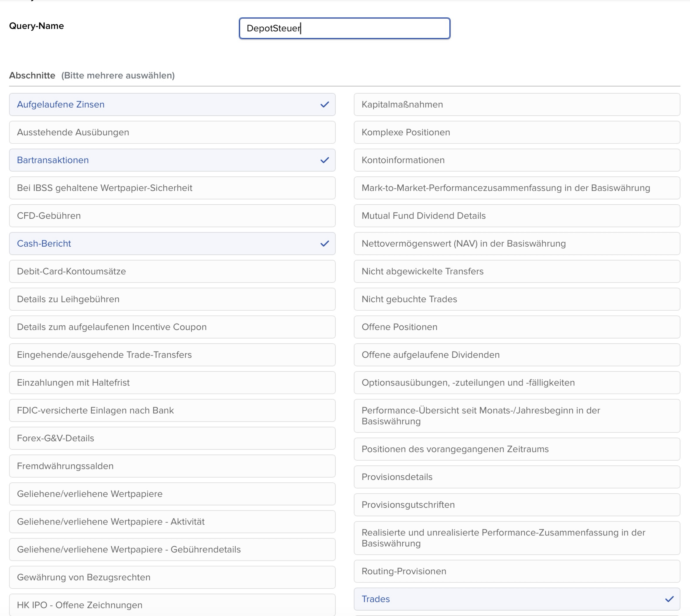
Task: Enable the CFD-Gebühren section
Action: coord(172,216)
